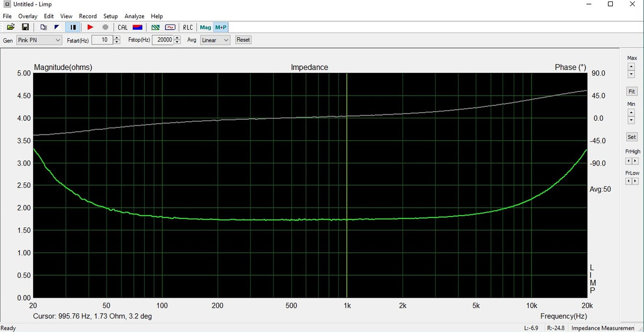The height and width of the screenshot is (332, 644).
Task: Click the FrHigh right arrow
Action: click(635, 161)
